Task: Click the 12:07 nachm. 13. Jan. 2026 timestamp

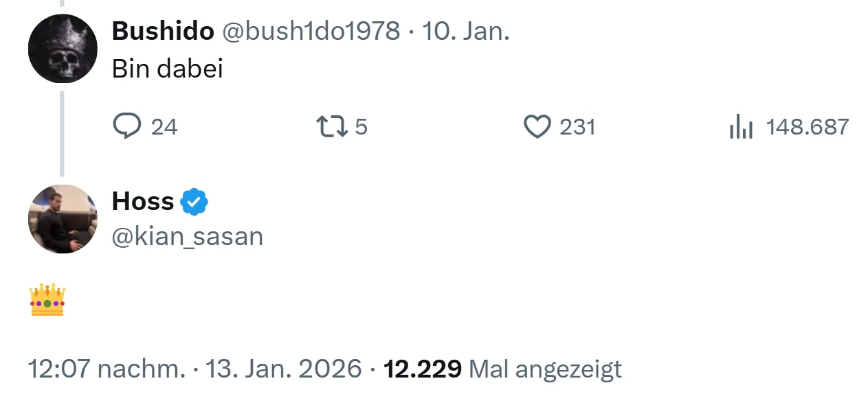Action: pos(194,369)
